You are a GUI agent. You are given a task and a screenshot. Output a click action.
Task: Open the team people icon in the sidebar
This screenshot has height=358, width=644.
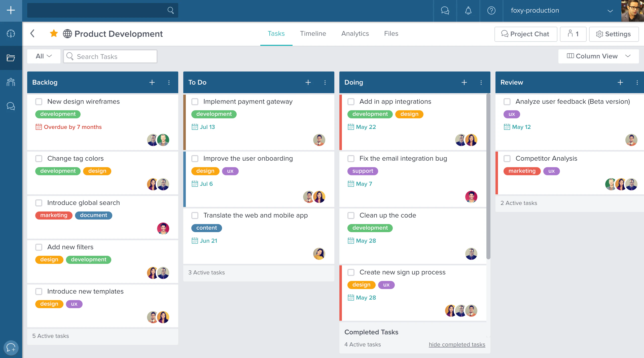tap(11, 82)
